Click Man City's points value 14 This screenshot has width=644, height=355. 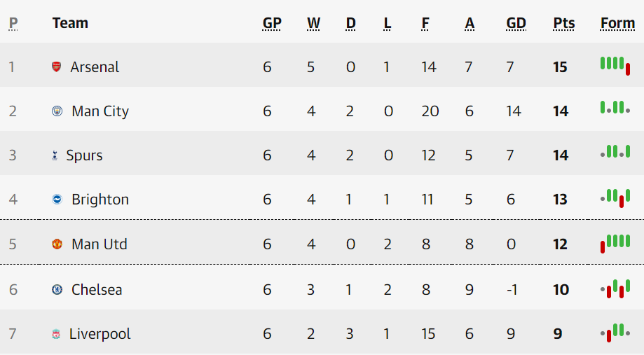pos(560,111)
